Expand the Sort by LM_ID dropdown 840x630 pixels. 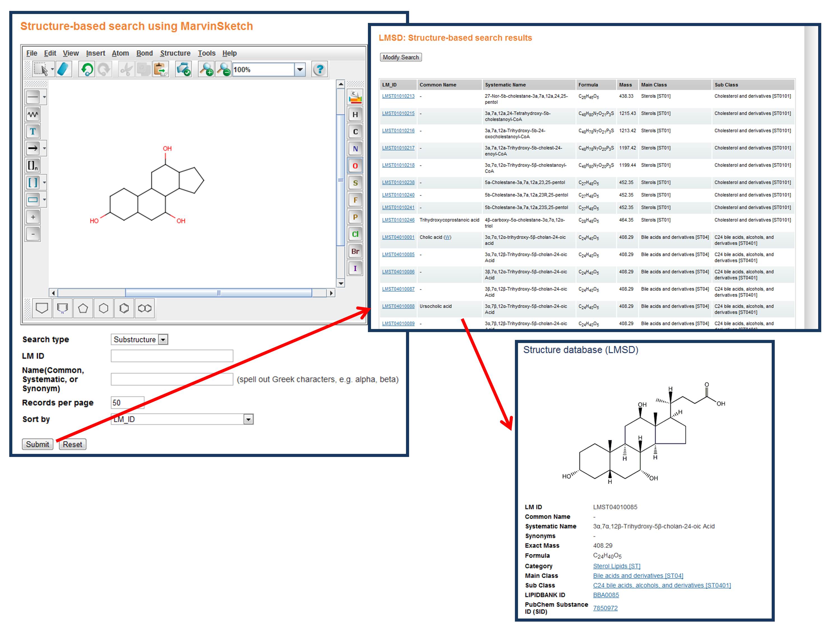(248, 419)
